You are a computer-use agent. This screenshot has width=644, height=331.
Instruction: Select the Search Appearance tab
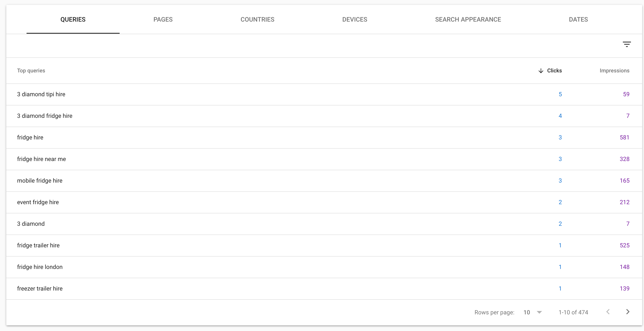point(468,20)
